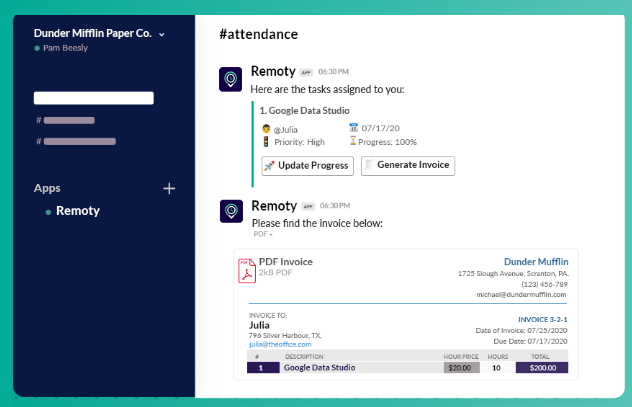Click Remoty avatar on the invoice message
632x407 pixels.
(x=231, y=211)
